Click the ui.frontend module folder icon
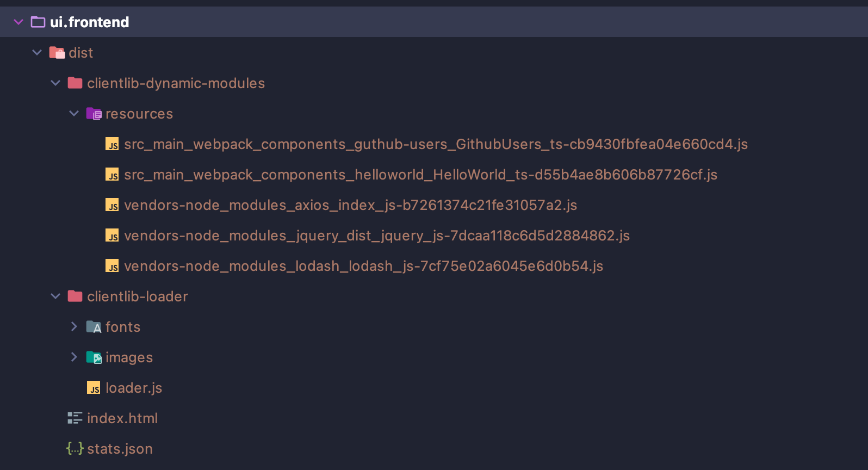This screenshot has width=868, height=470. coord(38,22)
